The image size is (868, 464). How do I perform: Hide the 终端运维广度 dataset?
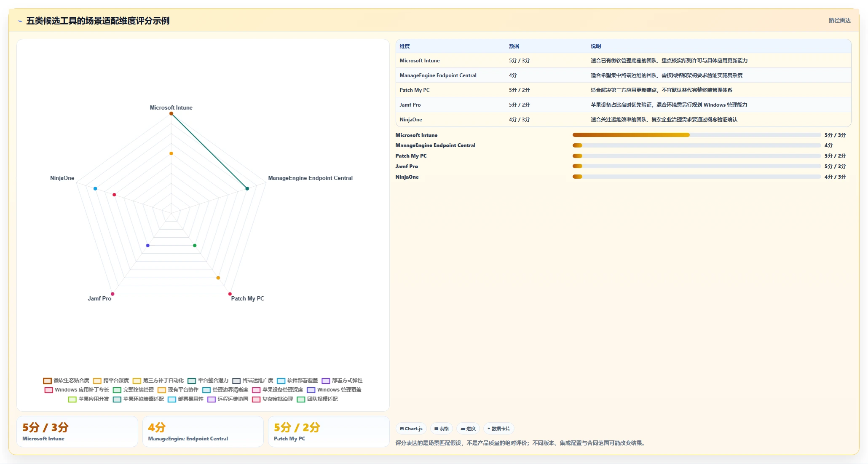[252, 381]
